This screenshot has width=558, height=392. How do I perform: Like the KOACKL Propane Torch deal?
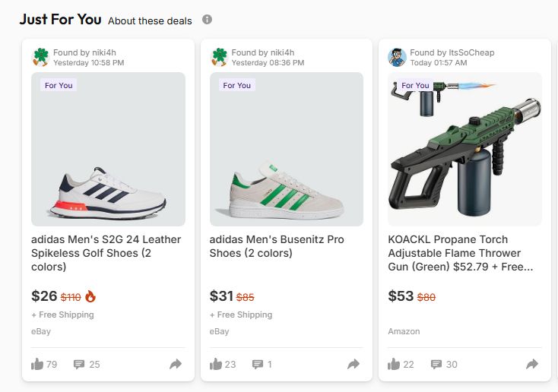coord(394,365)
